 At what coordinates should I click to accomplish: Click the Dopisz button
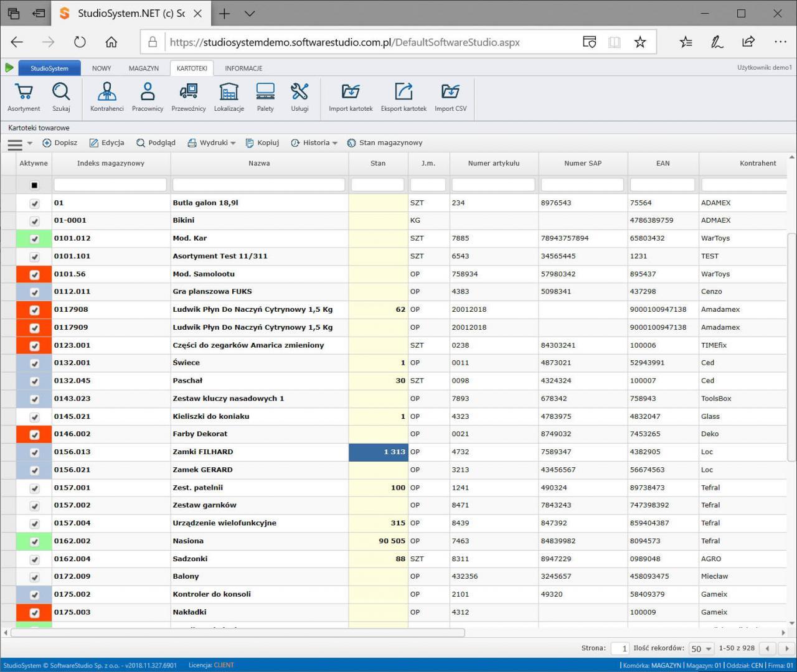click(60, 143)
